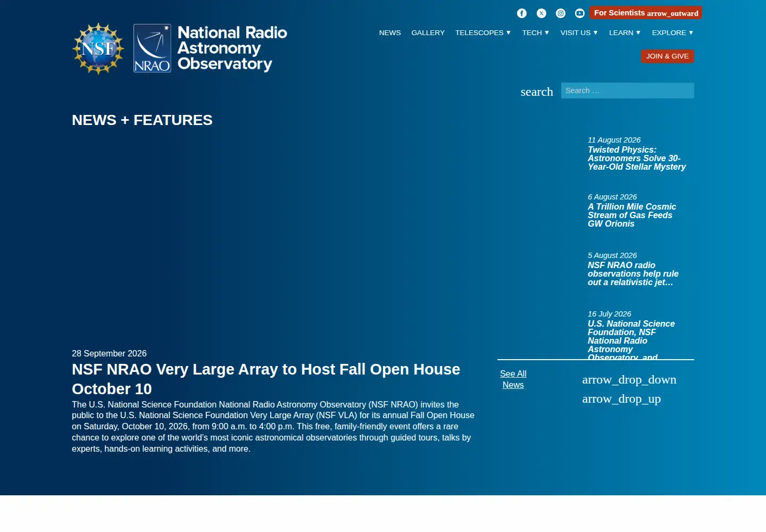
Task: Click the arrow_drop_up news scroll control
Action: tap(621, 399)
